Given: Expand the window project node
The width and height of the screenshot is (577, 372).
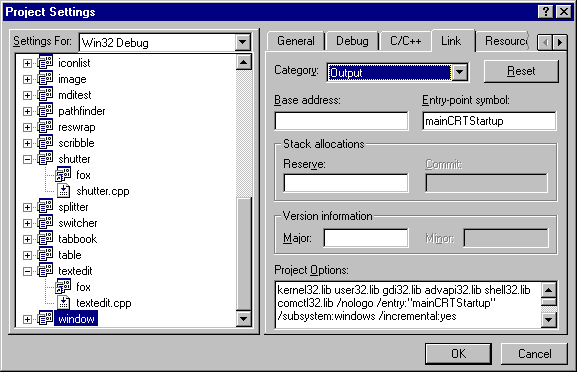Looking at the screenshot, I should [x=27, y=319].
